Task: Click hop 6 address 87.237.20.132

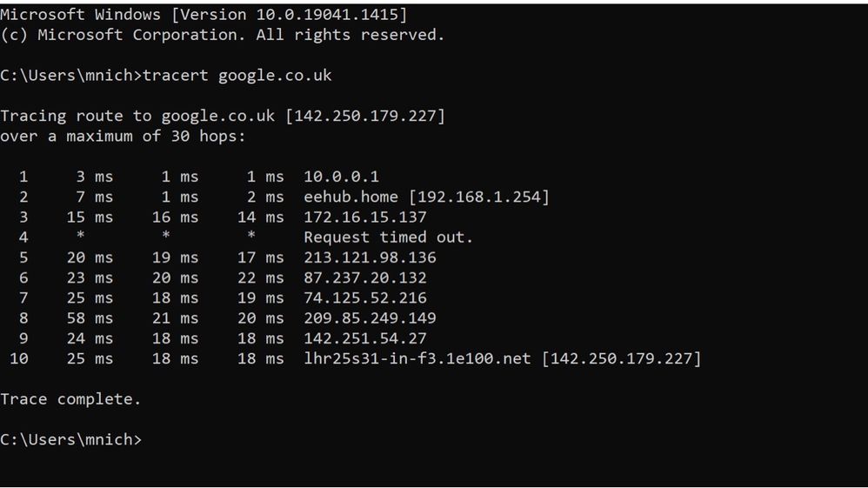Action: click(364, 278)
